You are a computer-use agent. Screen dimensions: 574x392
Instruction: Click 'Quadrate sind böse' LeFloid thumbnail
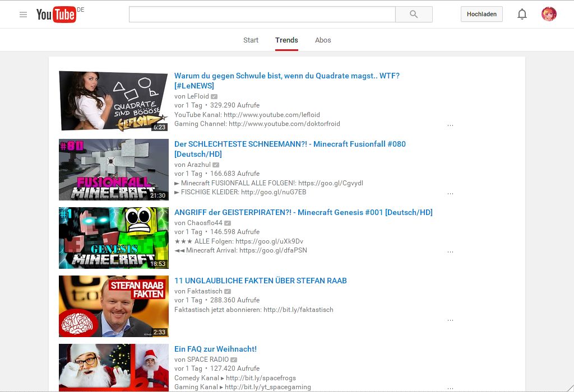[x=114, y=101]
